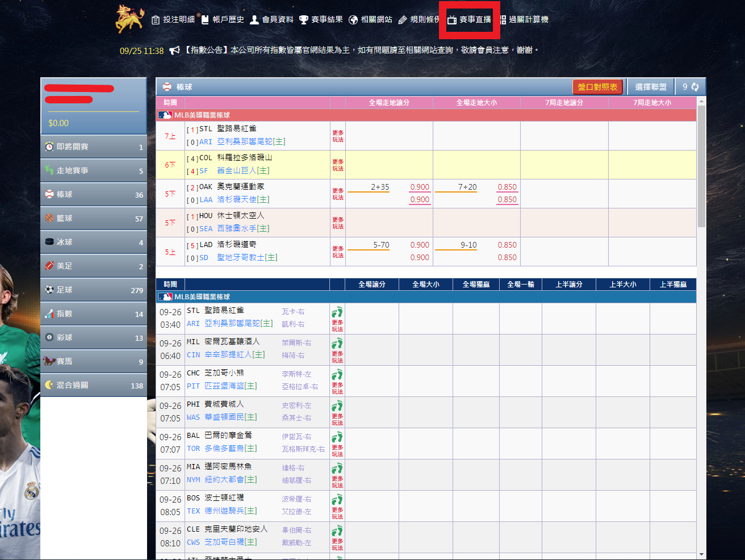
Task: Open the 選擇聯盟 league selector
Action: (x=651, y=87)
